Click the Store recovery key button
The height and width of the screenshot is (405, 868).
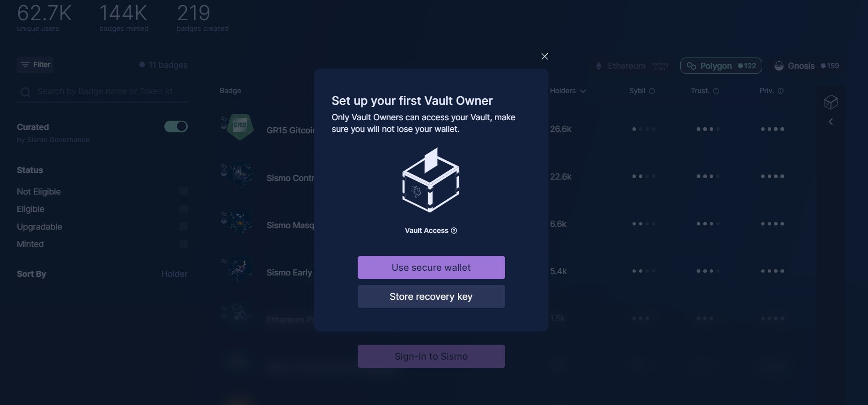(x=431, y=297)
